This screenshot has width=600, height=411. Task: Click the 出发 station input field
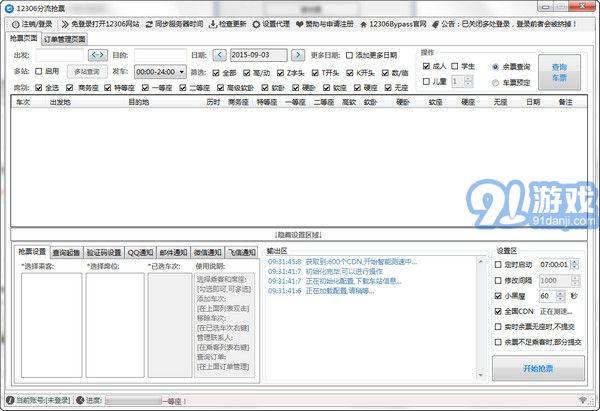[59, 55]
